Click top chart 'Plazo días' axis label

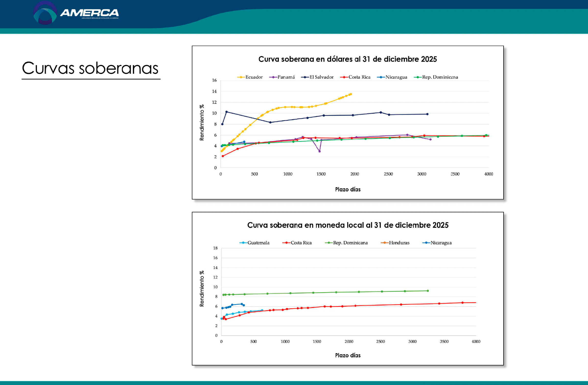point(348,190)
